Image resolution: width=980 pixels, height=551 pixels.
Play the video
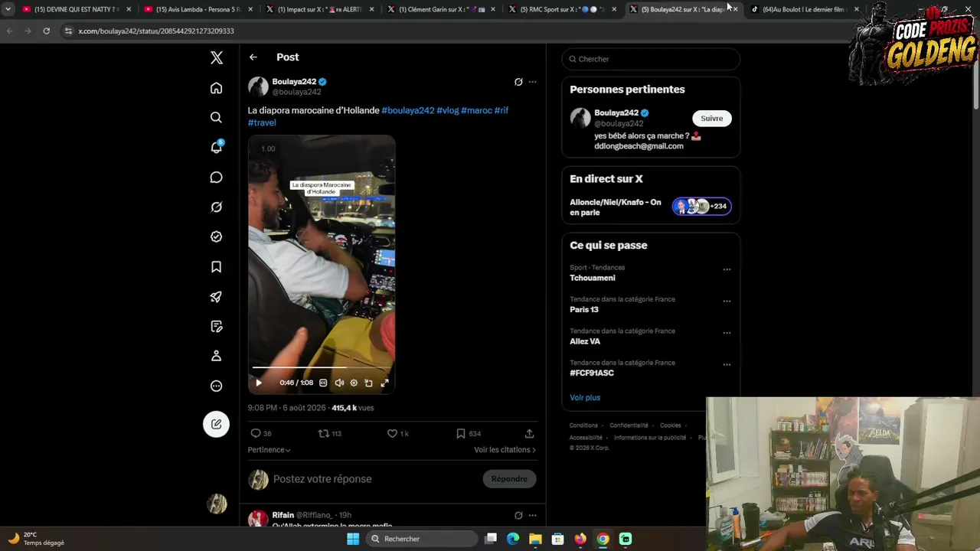point(259,383)
